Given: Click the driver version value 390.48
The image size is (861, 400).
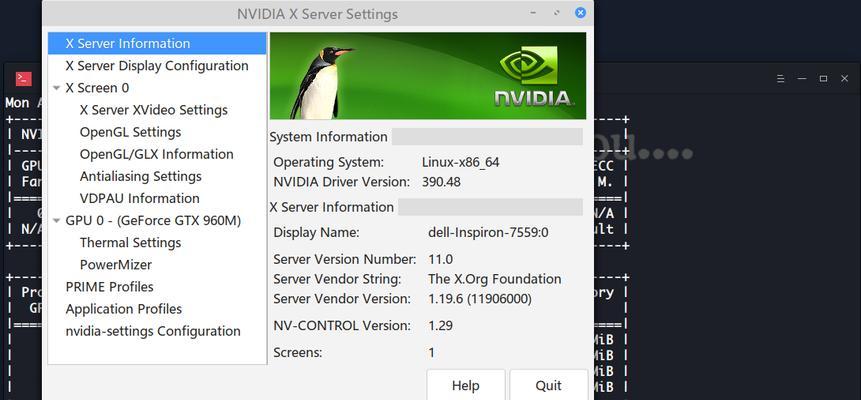Looking at the screenshot, I should tap(441, 182).
